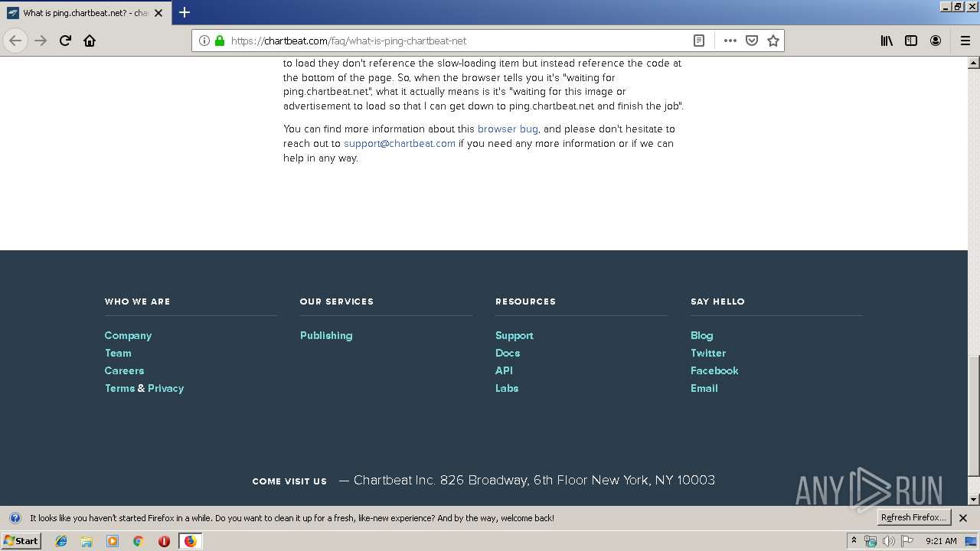Select the Firefox taskbar button
980x551 pixels.
190,541
